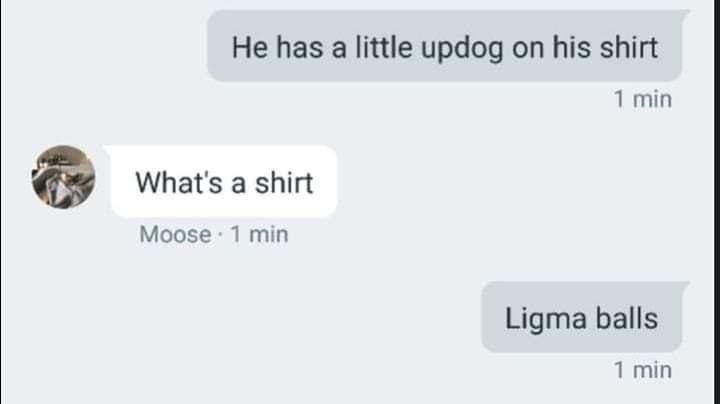Click the word 'balls' in last message
This screenshot has height=404, width=720.
click(x=627, y=318)
